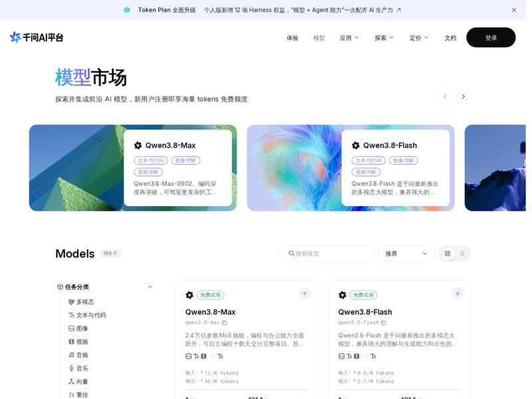This screenshot has width=532, height=399.
Task: Filter models by 向量 category
Action: coord(78,382)
